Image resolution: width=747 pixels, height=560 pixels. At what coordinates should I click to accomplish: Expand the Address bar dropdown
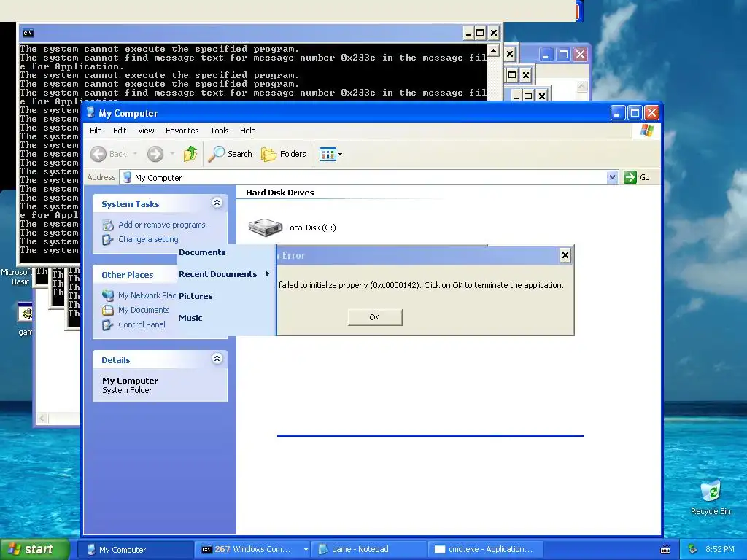[612, 178]
